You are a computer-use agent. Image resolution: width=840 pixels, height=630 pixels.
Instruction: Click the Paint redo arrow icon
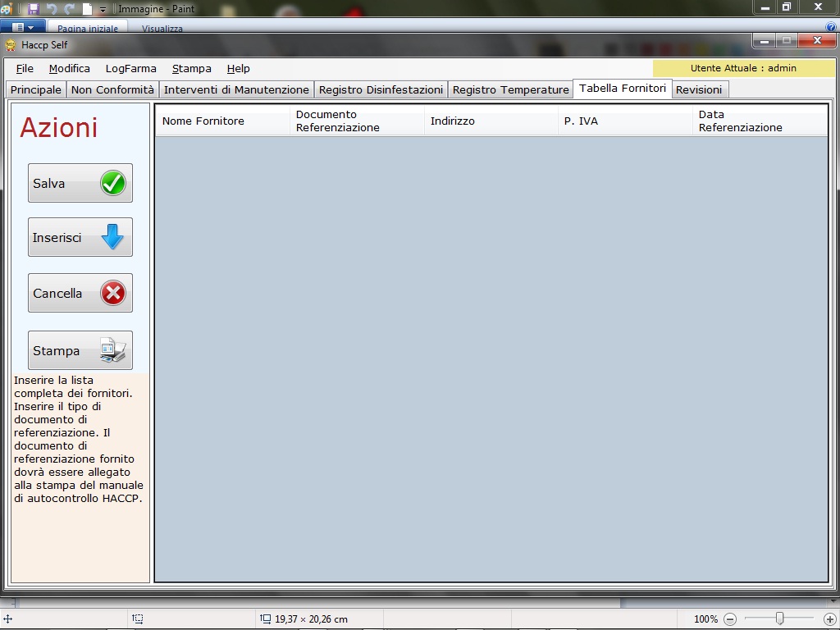click(x=69, y=9)
